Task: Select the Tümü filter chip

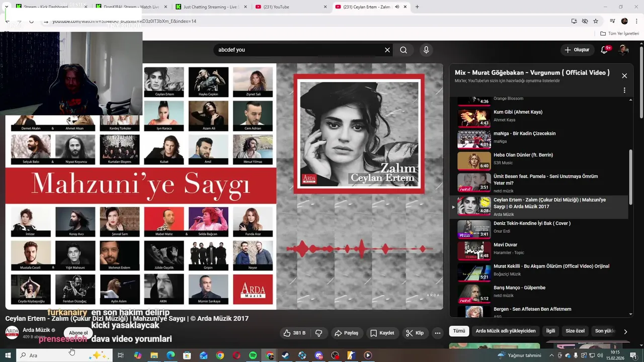Action: 459,331
